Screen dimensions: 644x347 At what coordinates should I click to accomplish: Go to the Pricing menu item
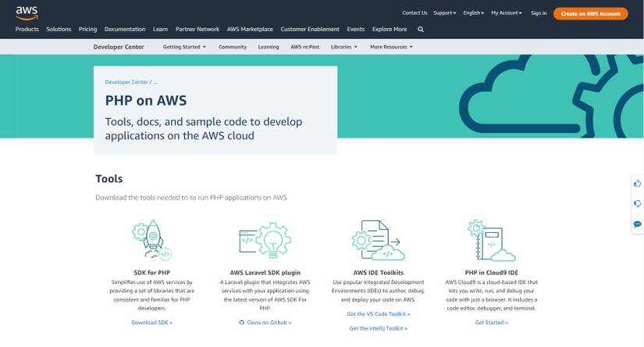click(88, 29)
